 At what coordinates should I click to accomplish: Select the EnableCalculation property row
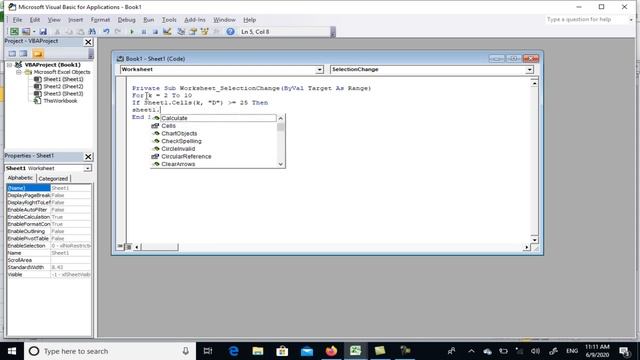click(x=49, y=217)
